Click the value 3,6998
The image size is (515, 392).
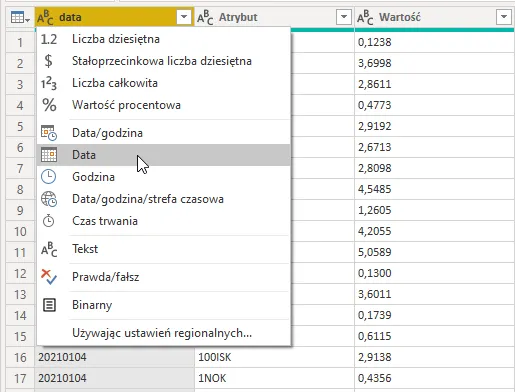pyautogui.click(x=375, y=63)
